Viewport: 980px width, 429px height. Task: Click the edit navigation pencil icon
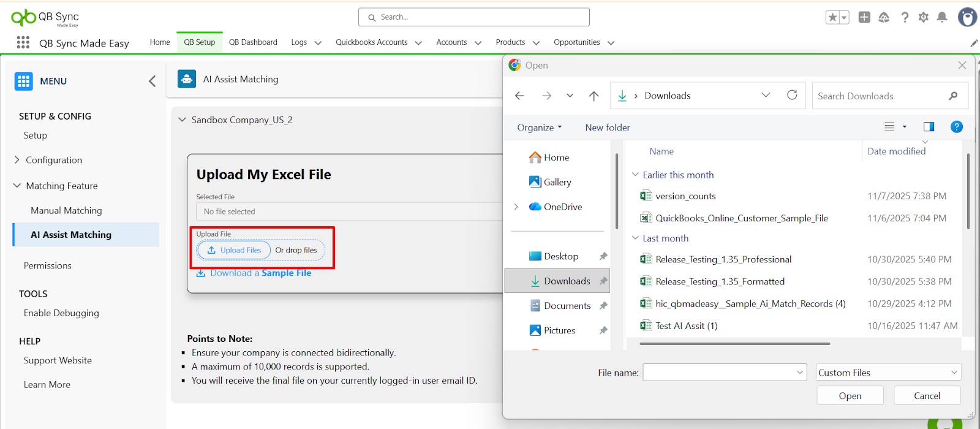pos(974,43)
